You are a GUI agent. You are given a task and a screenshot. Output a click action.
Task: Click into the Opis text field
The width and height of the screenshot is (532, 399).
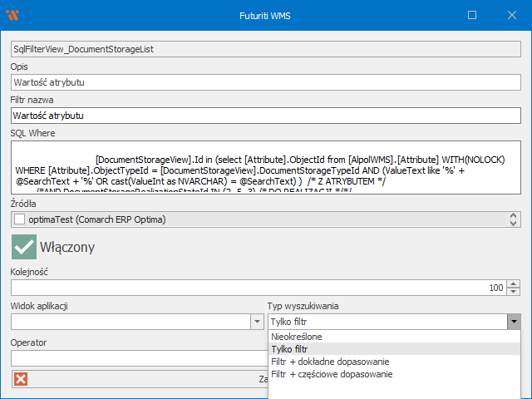pos(265,82)
